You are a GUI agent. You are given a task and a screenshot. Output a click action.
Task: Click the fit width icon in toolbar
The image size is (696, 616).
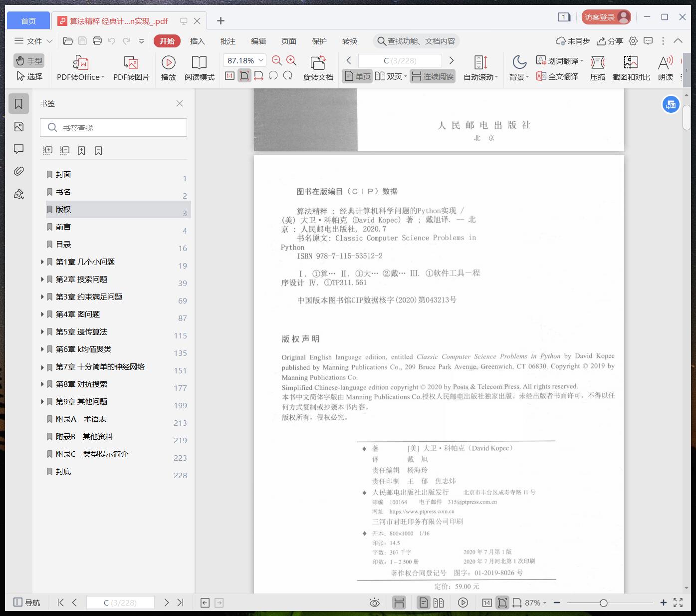click(258, 76)
